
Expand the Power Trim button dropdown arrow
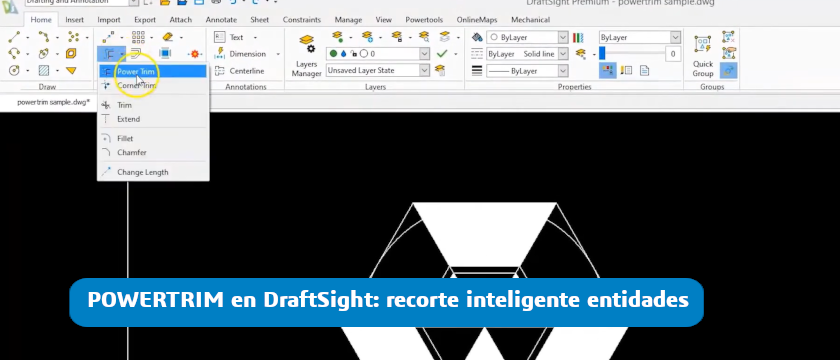[122, 54]
